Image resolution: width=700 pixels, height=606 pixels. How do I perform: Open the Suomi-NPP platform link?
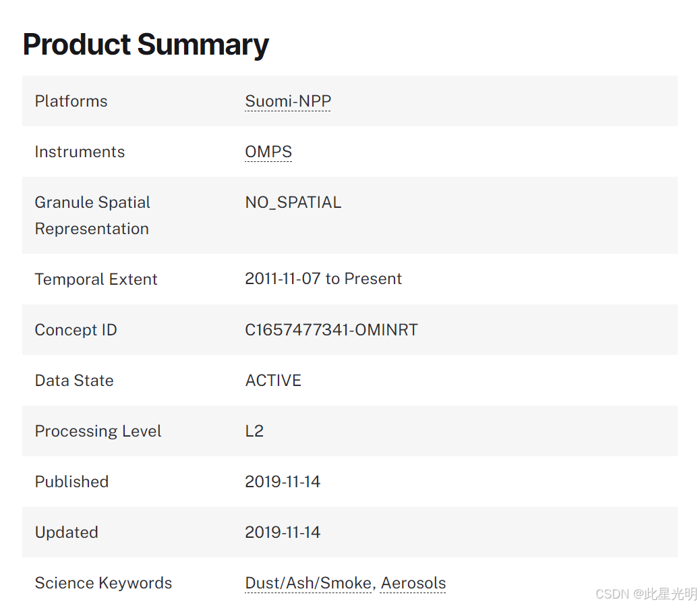(x=288, y=101)
